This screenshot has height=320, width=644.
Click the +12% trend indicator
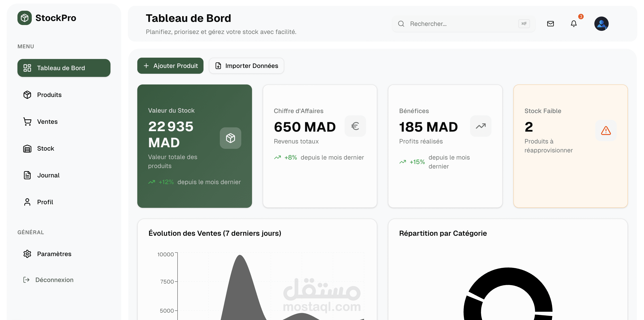166,182
